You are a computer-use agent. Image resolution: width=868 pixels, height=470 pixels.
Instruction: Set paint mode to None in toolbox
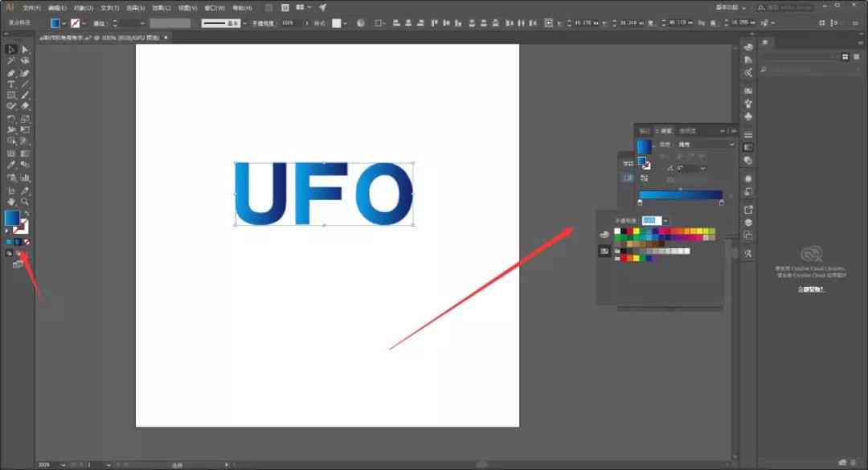click(x=27, y=242)
